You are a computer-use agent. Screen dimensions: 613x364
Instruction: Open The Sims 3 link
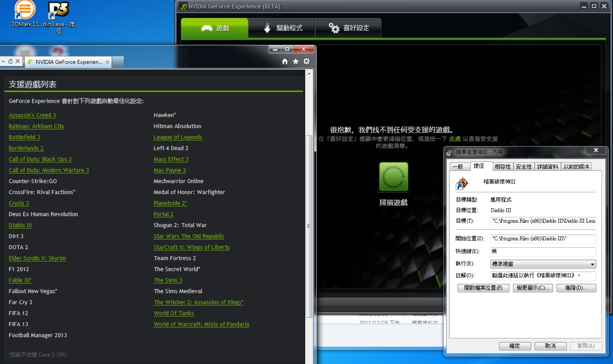click(x=168, y=280)
